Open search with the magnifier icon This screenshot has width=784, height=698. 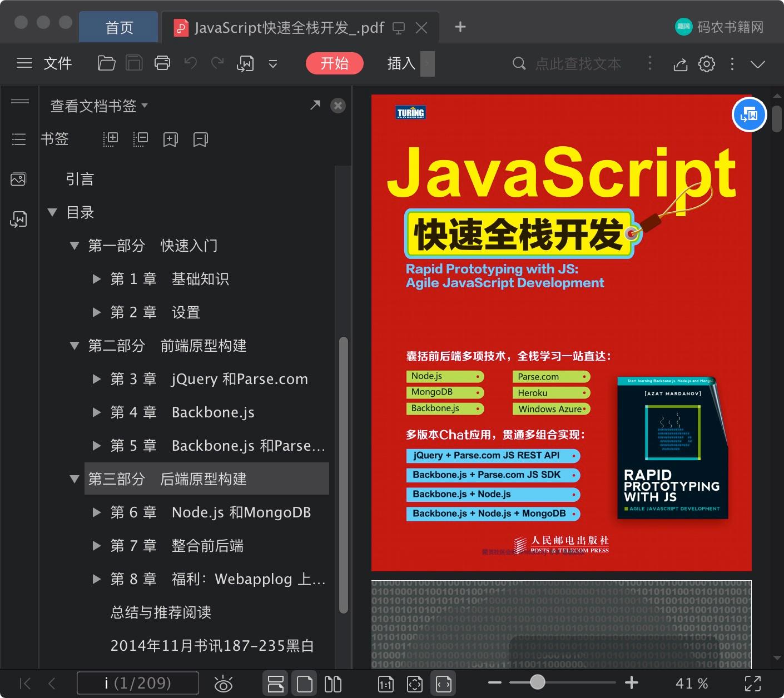(x=519, y=63)
